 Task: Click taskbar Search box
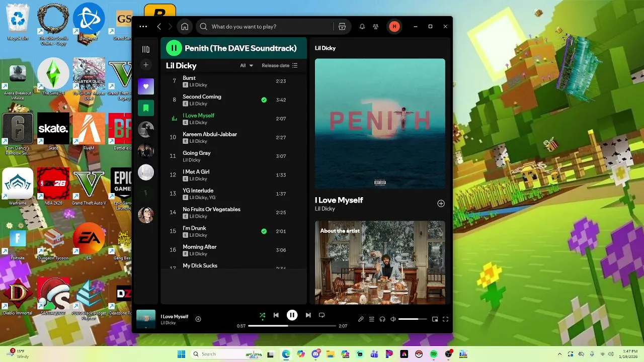(226, 354)
